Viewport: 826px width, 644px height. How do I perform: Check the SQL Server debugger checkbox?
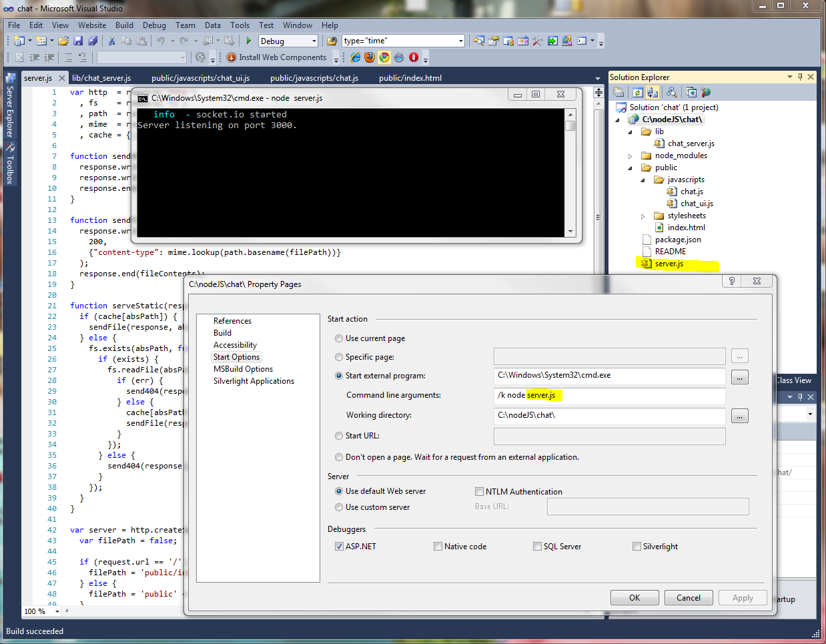coord(537,547)
